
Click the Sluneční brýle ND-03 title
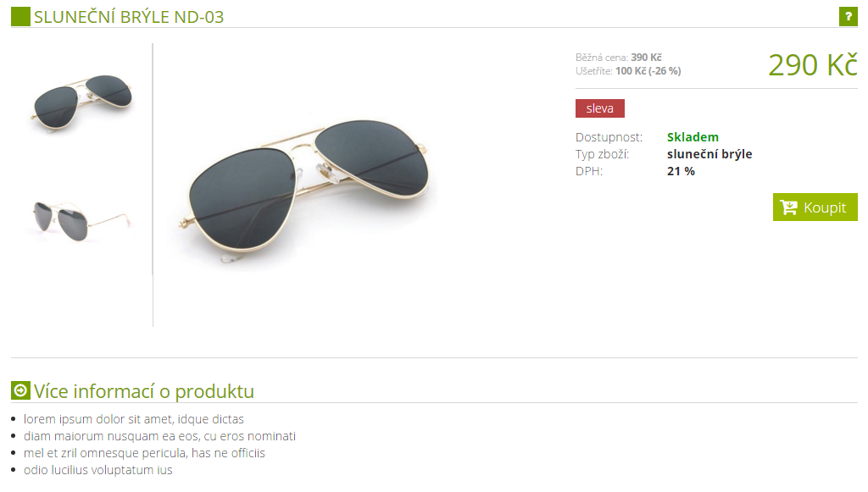129,17
